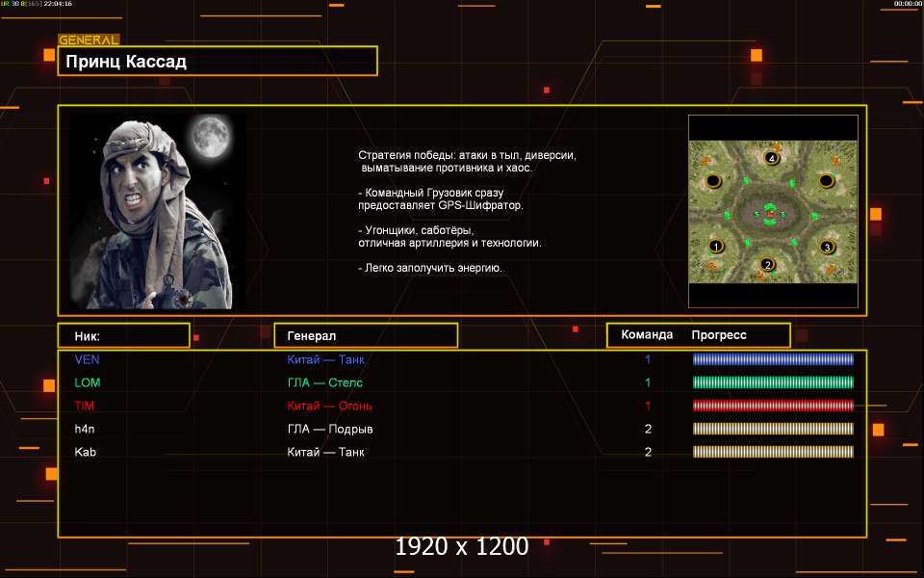This screenshot has width=924, height=578.
Task: Select start position 2 marker on map
Action: pos(767,264)
